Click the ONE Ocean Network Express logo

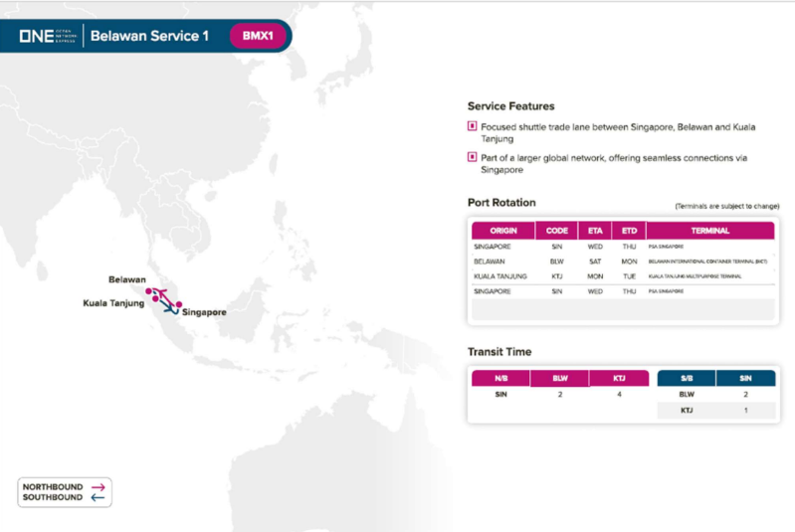click(x=46, y=36)
